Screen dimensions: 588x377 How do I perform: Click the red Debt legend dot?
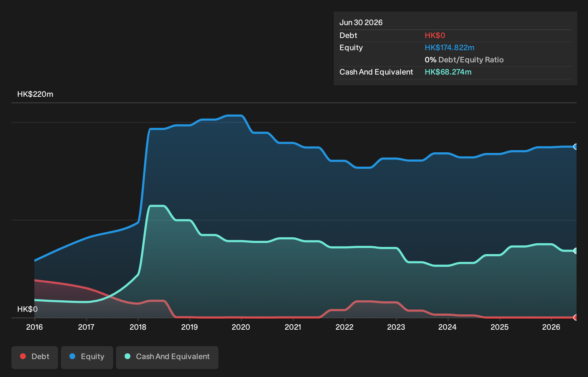pyautogui.click(x=23, y=356)
